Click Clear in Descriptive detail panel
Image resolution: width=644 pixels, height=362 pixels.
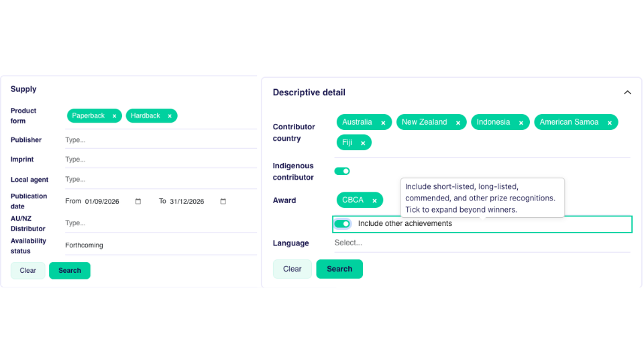point(292,269)
